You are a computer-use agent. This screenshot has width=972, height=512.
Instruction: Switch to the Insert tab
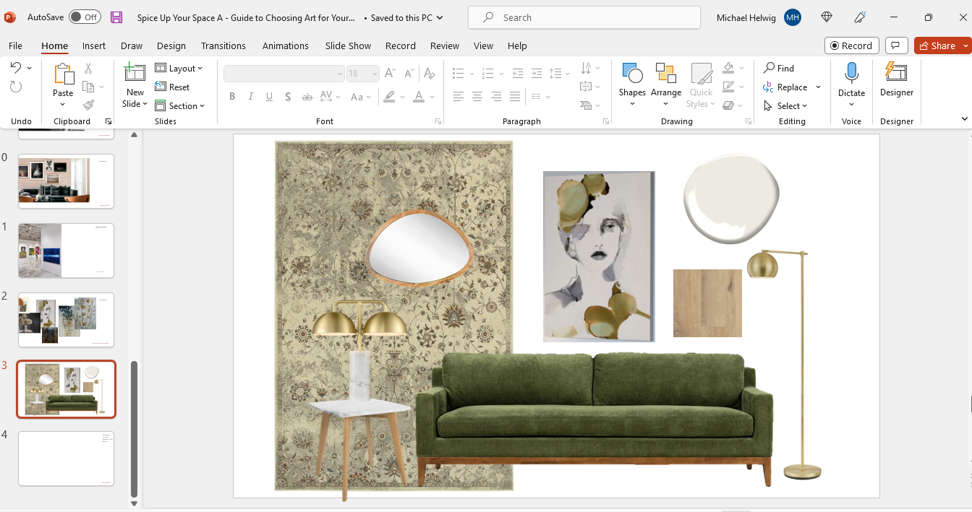94,46
